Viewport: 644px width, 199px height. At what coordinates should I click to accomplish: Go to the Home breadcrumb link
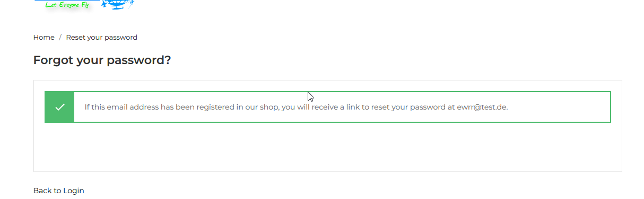(x=44, y=38)
